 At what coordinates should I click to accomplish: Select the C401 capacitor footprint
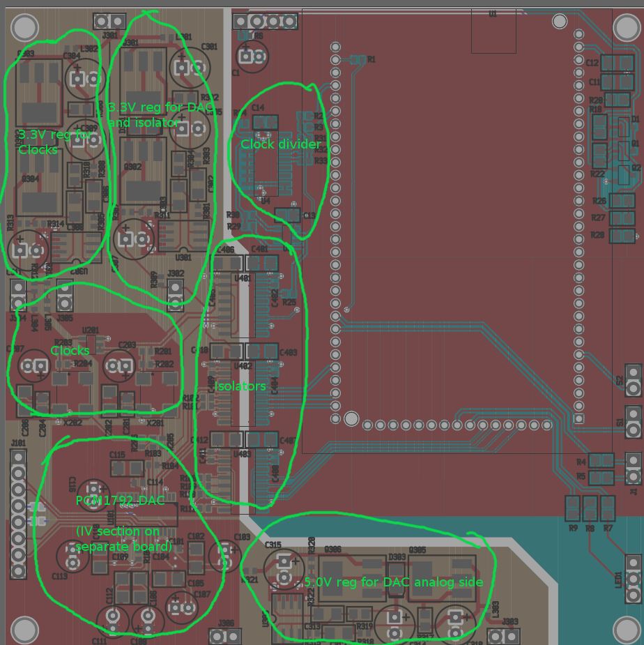pyautogui.click(x=262, y=264)
